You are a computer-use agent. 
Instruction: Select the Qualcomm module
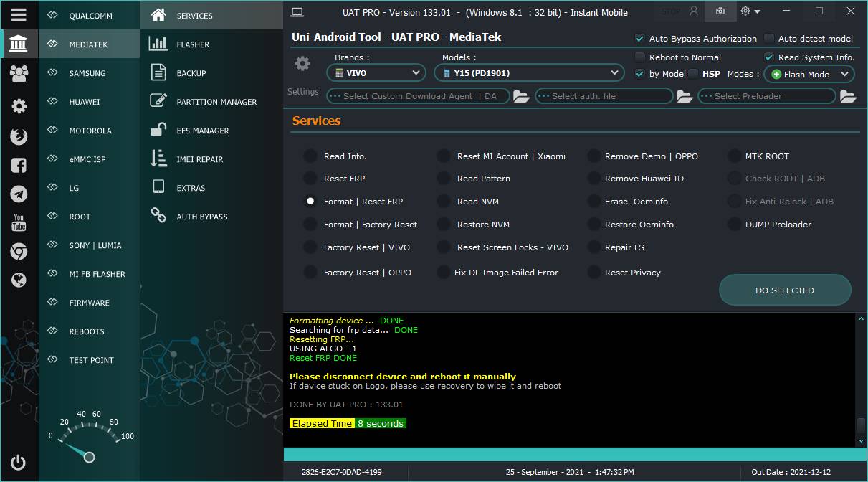[x=89, y=16]
